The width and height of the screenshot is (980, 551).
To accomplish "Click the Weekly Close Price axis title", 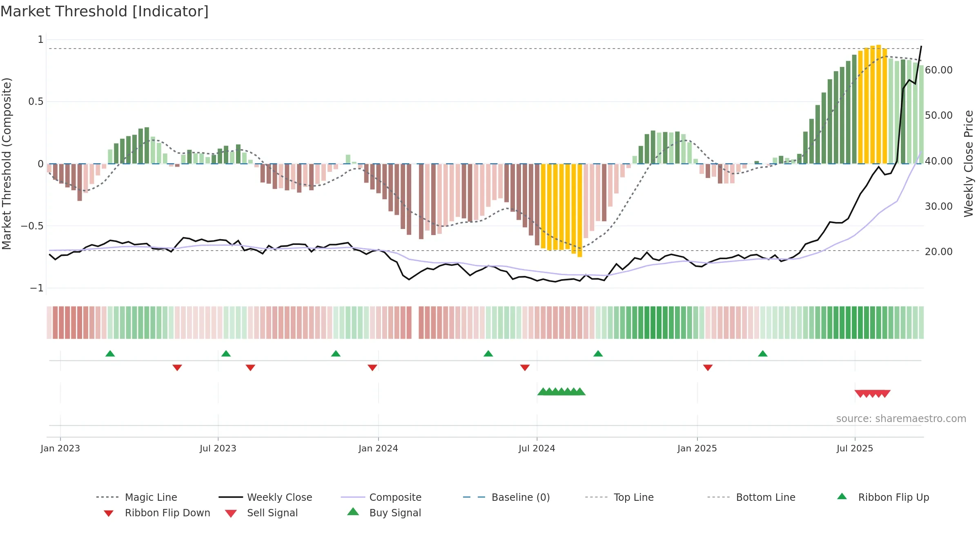I will (x=969, y=164).
